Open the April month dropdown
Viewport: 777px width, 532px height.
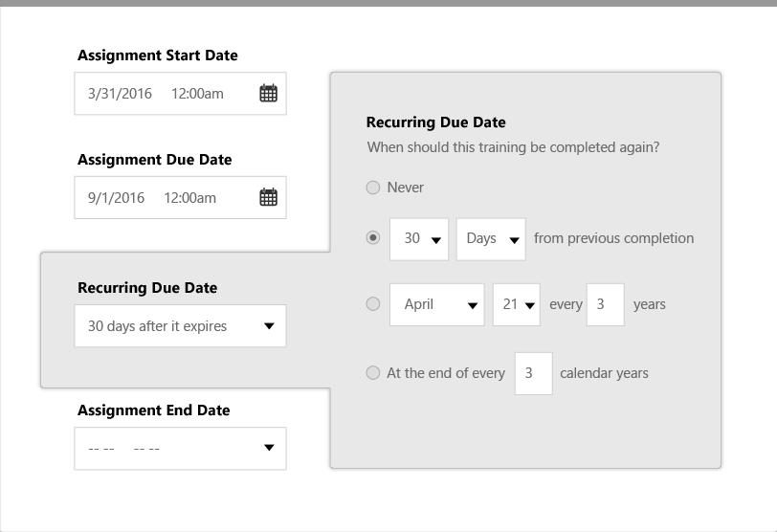[x=437, y=304]
